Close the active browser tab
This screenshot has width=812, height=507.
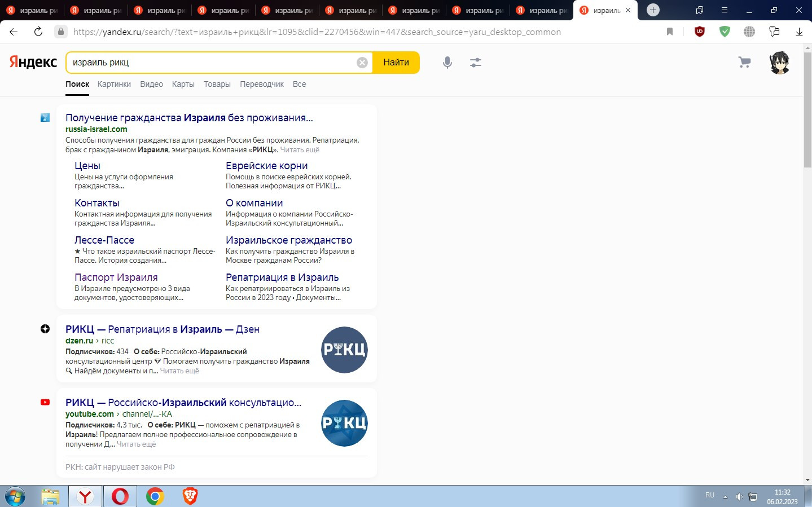click(628, 10)
